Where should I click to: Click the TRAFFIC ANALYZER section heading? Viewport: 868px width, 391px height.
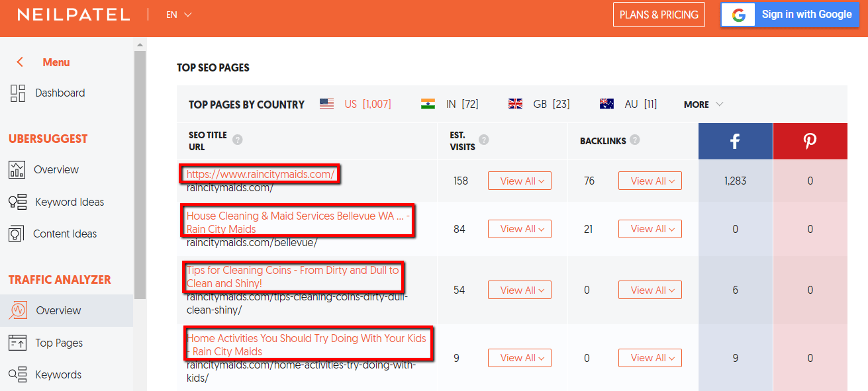[x=60, y=280]
